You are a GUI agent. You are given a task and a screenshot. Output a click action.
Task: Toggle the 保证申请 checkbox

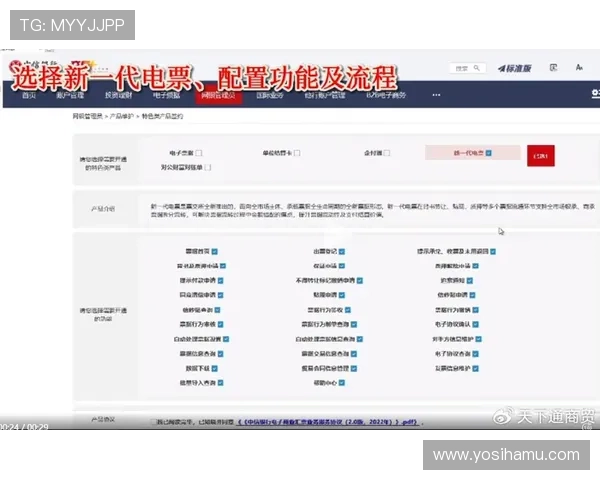[x=342, y=266]
